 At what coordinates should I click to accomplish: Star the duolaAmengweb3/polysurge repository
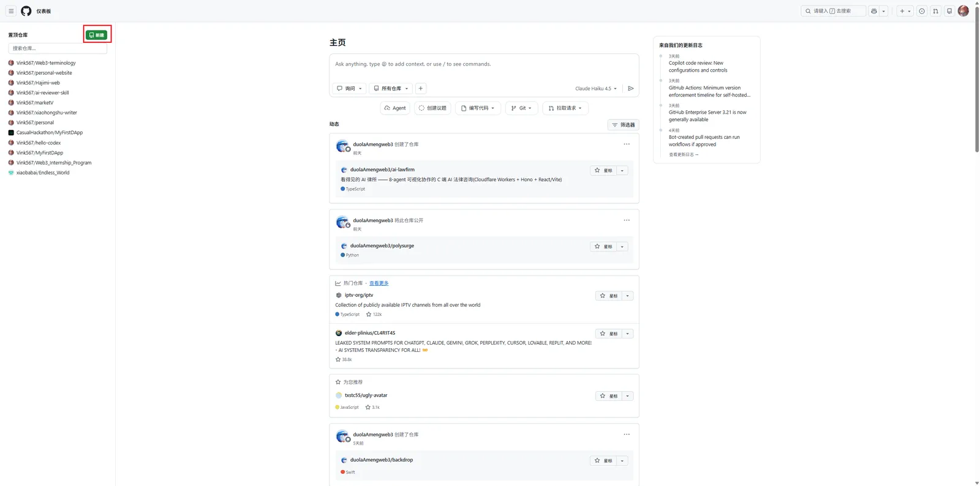[x=603, y=247]
